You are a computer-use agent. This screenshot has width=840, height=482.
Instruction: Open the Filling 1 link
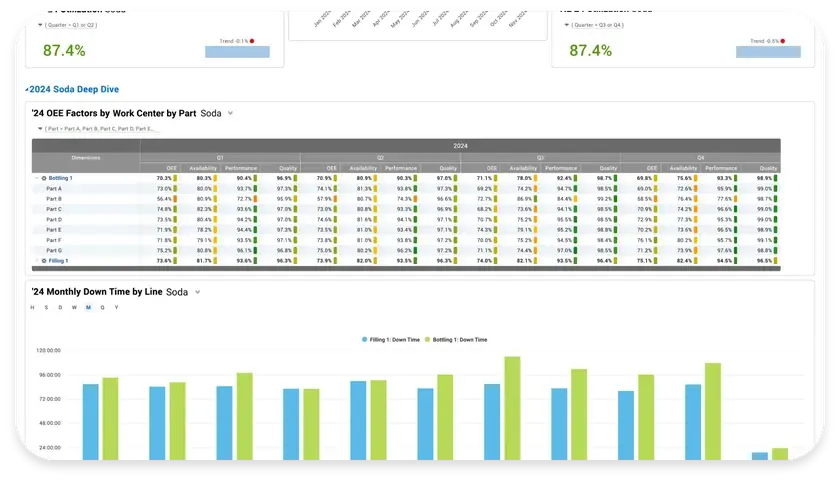click(58, 261)
